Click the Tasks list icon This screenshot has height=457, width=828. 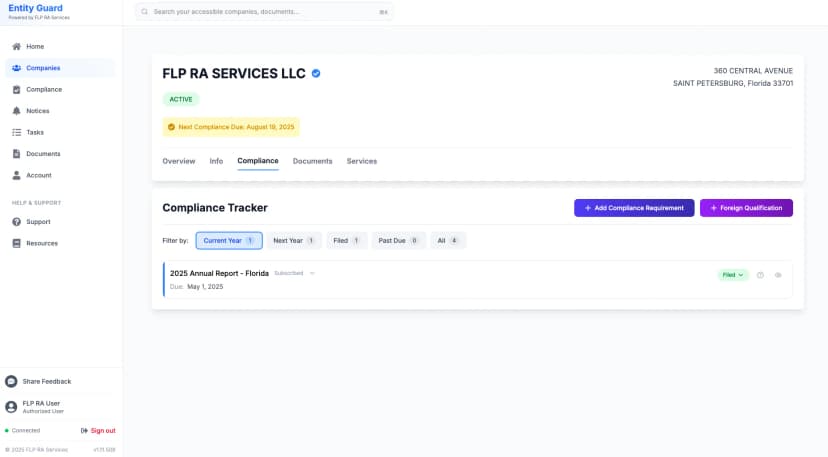(16, 133)
